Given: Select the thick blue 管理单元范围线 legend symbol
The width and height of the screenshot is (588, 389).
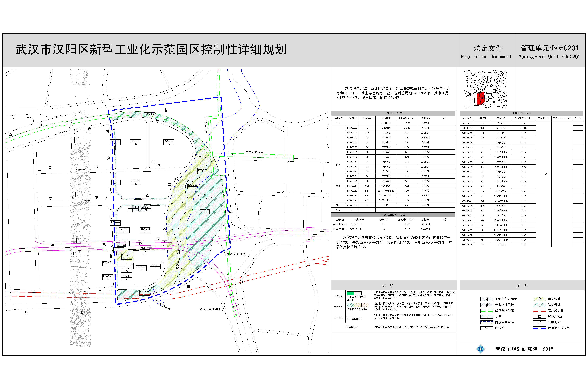Looking at the screenshot, I should pos(539,328).
